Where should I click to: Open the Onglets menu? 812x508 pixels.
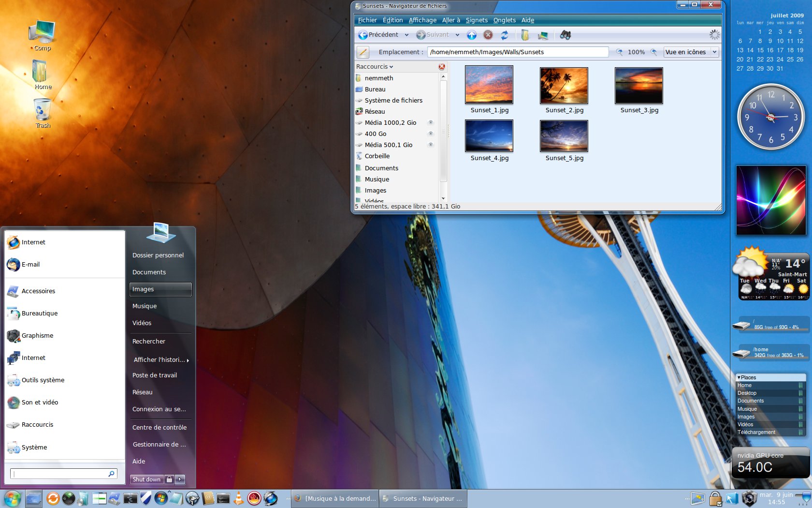[504, 20]
